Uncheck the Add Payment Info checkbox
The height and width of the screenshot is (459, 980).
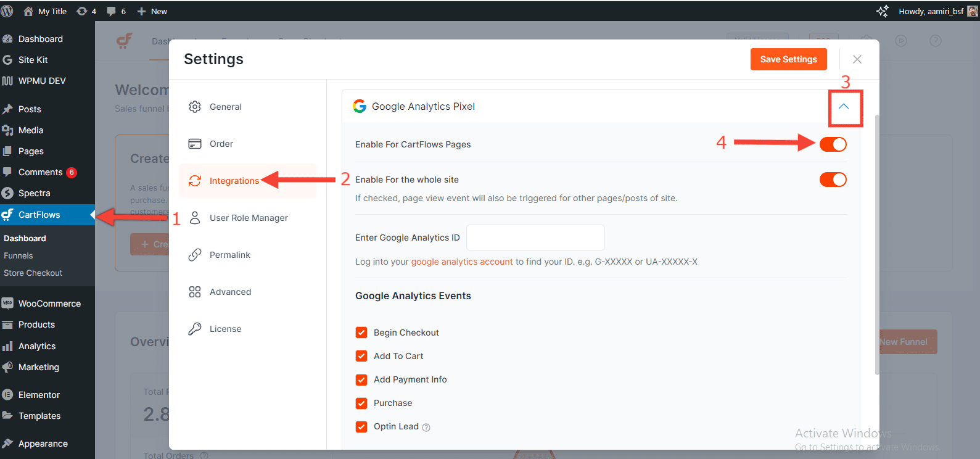pyautogui.click(x=361, y=379)
